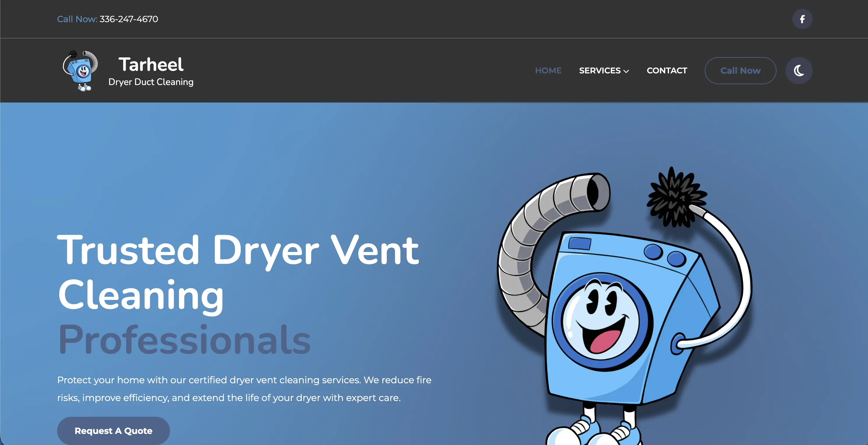The image size is (868, 445).
Task: Click the Request A Quote button
Action: [114, 430]
